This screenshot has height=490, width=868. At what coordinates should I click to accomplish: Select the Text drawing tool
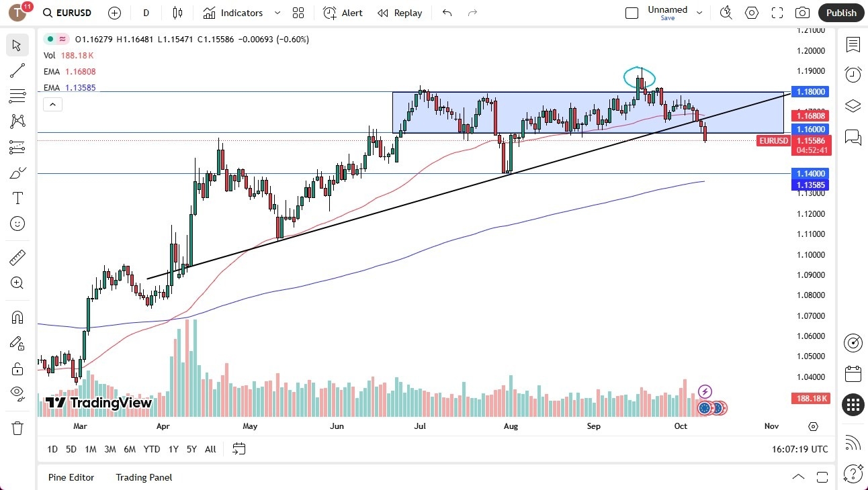17,197
